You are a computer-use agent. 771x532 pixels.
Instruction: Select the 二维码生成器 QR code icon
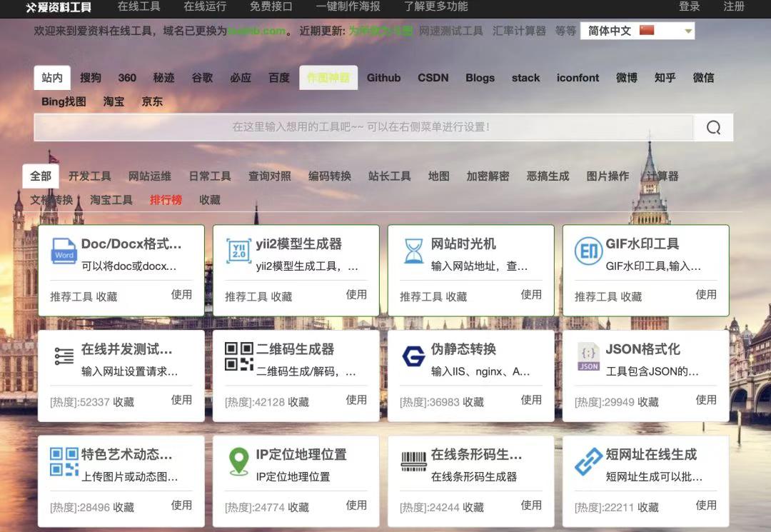click(236, 356)
